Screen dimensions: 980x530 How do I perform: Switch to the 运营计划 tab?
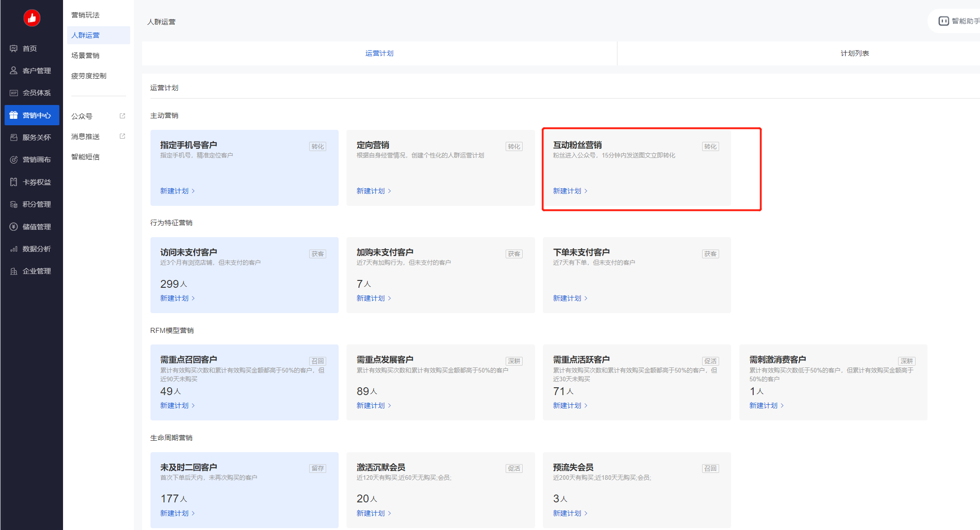point(379,53)
